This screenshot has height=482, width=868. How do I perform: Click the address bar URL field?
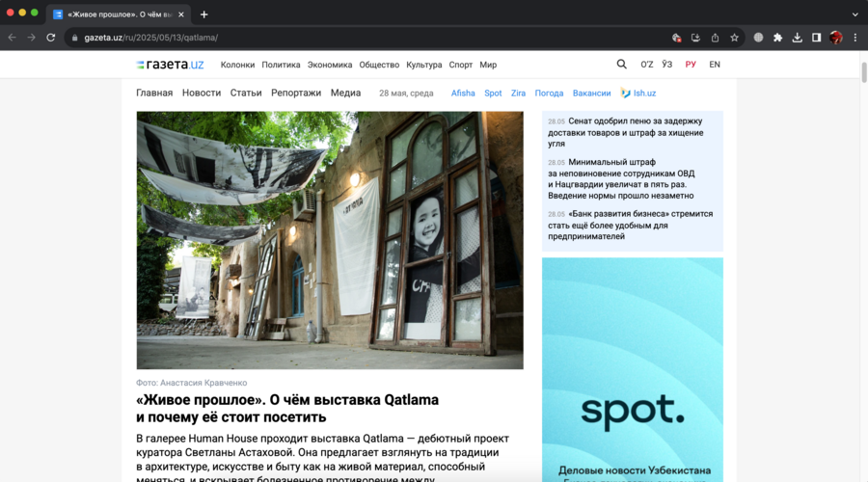tap(366, 38)
